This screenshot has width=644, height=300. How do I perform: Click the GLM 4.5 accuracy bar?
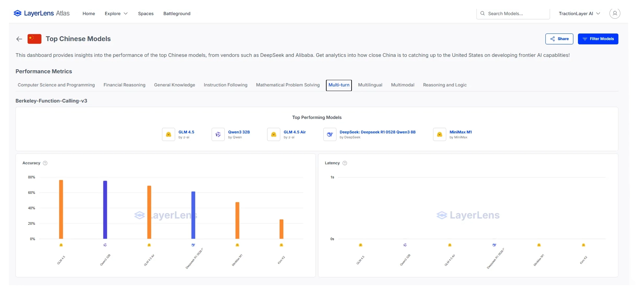coord(61,209)
